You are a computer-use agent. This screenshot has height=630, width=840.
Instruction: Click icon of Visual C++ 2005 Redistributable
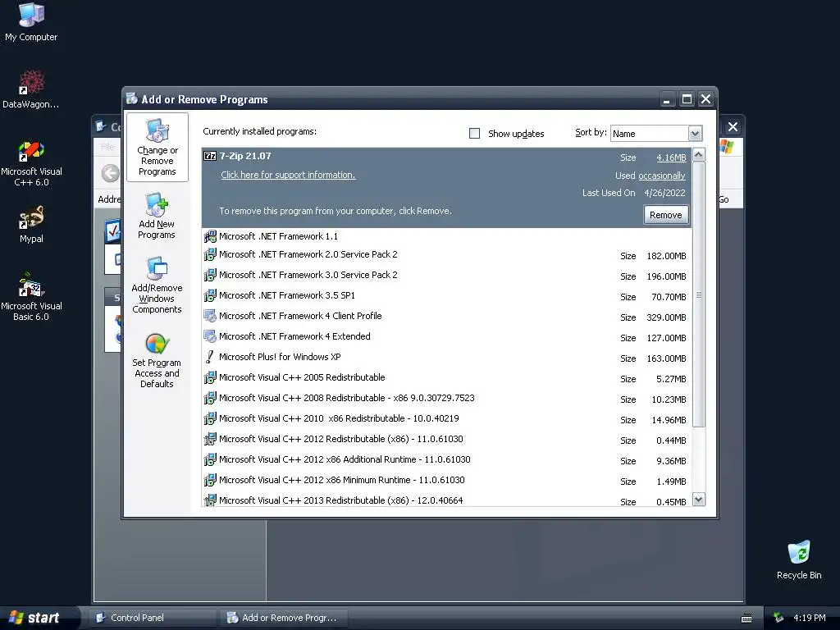click(x=210, y=377)
